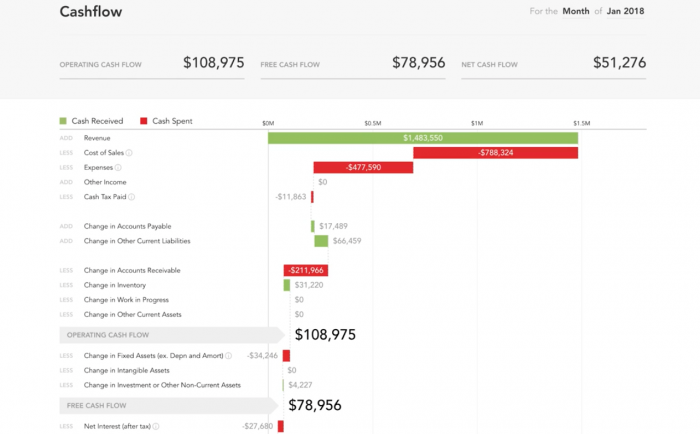700x434 pixels.
Task: Click the green Cash Received legend swatch
Action: point(63,121)
